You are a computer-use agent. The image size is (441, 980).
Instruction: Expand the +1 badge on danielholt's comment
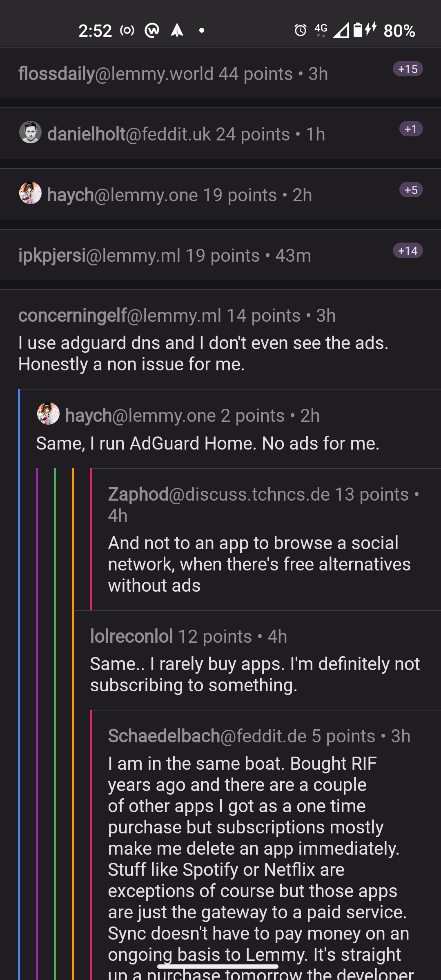(411, 129)
